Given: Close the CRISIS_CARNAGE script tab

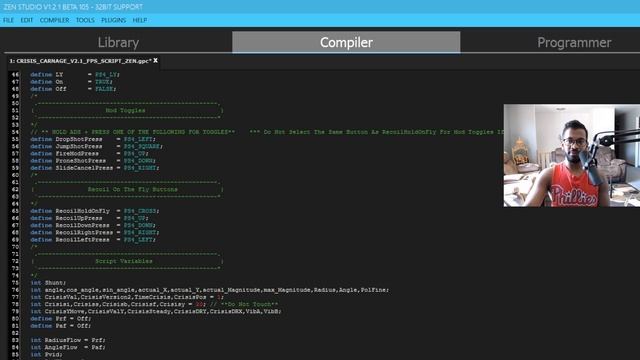Looking at the screenshot, I should click(x=156, y=60).
